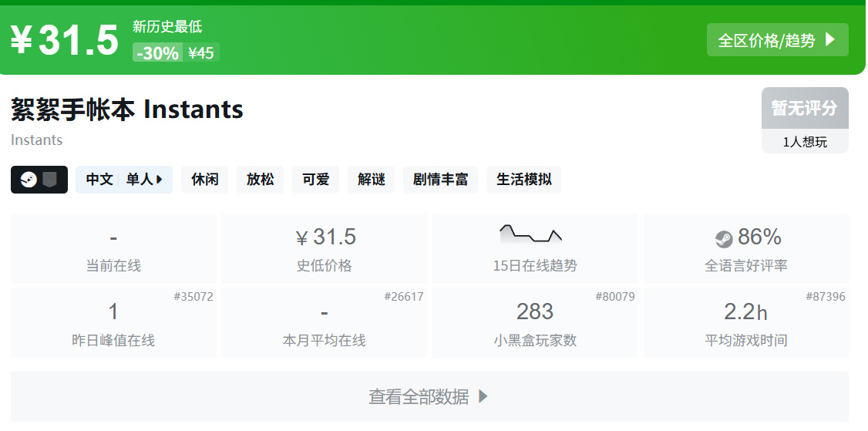Click the 1人想玩 wishlist count

pyautogui.click(x=805, y=142)
